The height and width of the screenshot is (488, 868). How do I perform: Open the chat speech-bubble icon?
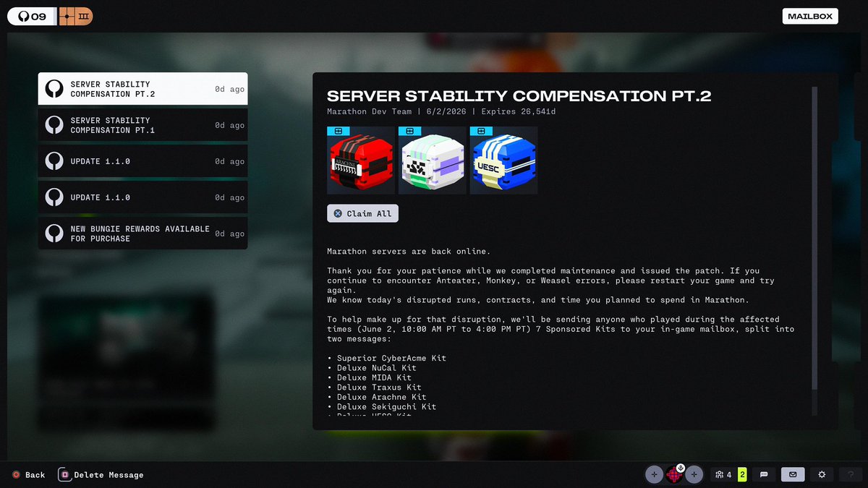pos(764,475)
